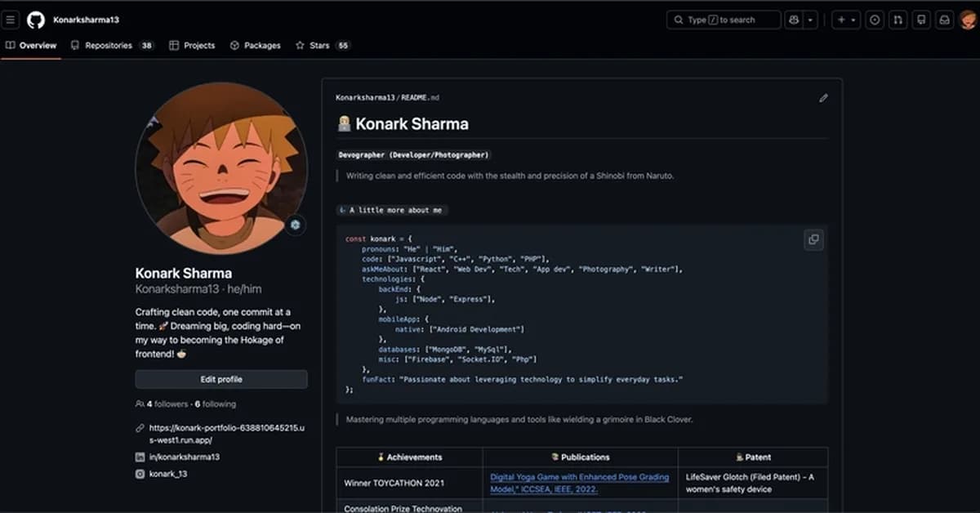The height and width of the screenshot is (513, 980).
Task: Open the Notifications inbox icon
Action: 944,20
